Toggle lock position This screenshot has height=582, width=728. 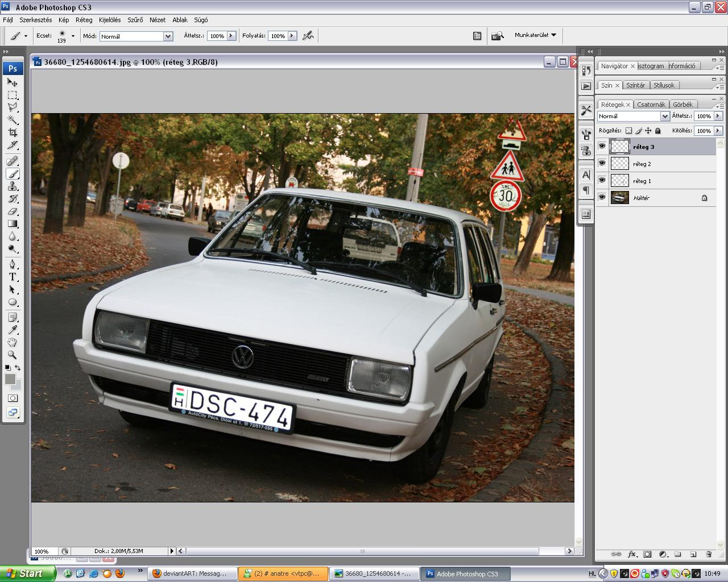tap(648, 131)
